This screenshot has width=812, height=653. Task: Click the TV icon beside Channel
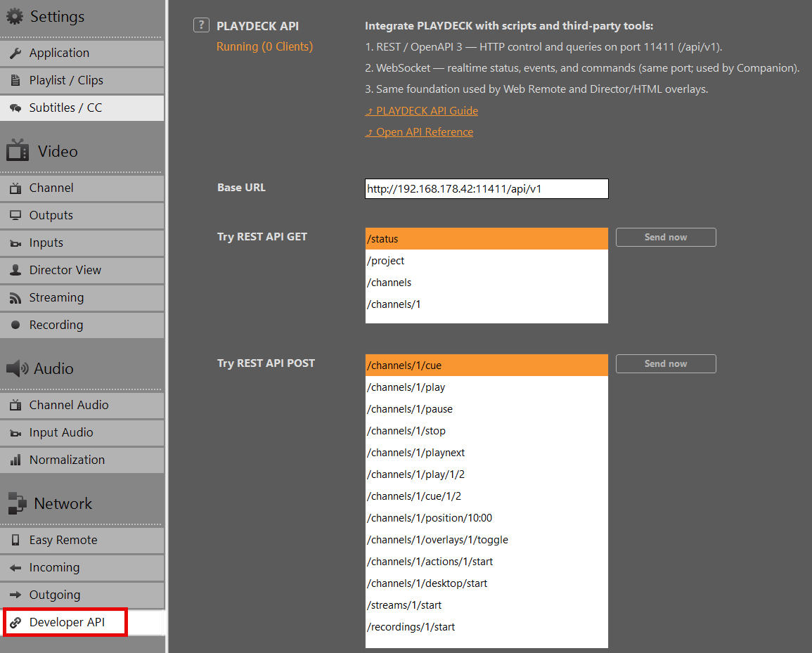15,188
